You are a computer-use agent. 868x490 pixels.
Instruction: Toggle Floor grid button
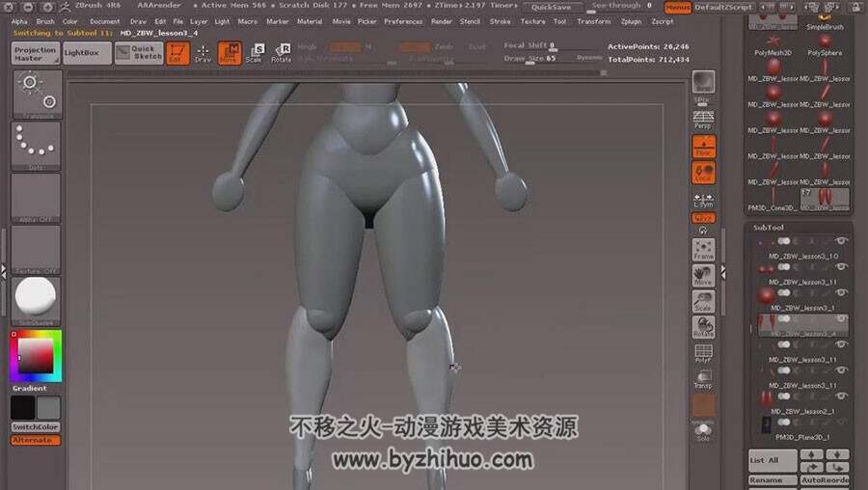703,147
